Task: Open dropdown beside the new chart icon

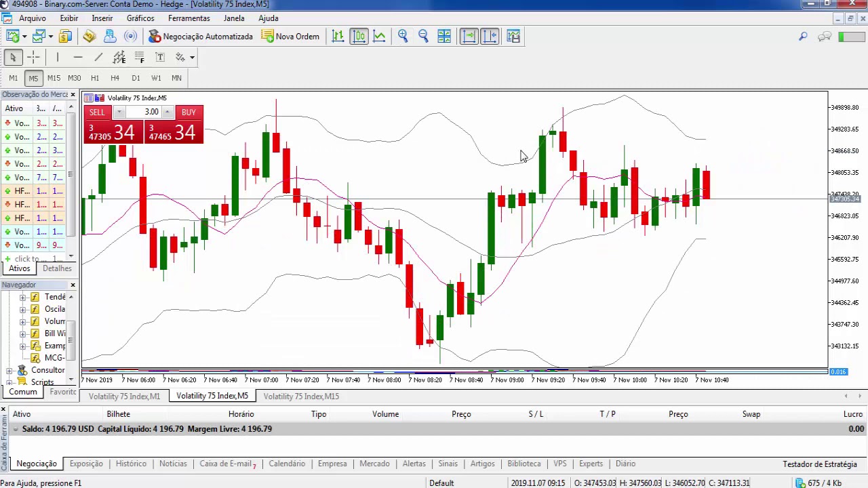Action: (x=24, y=36)
